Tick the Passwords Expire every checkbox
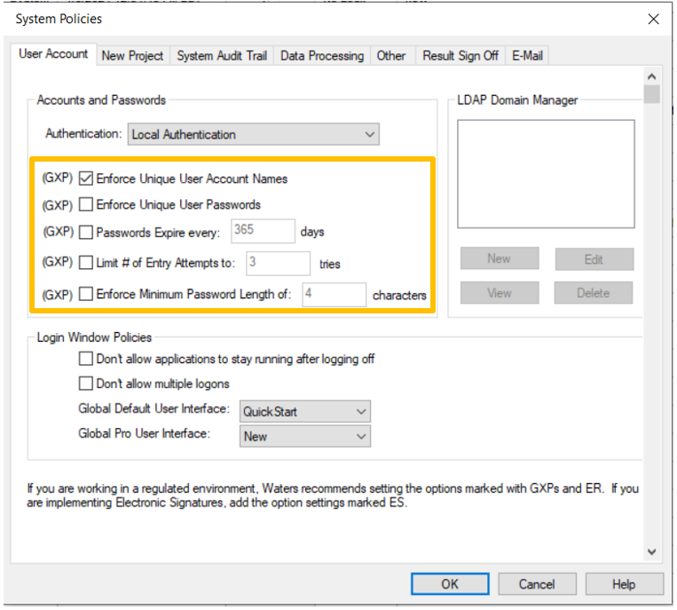The width and height of the screenshot is (677, 610). (x=86, y=232)
